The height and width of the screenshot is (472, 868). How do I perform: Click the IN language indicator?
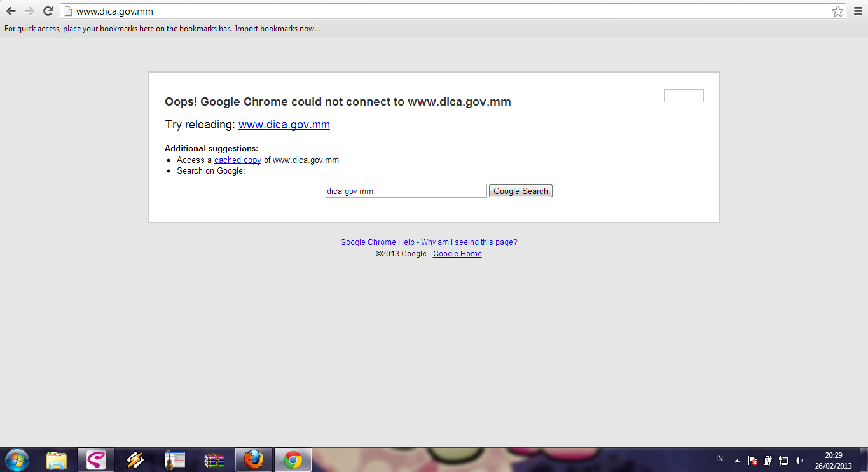tap(719, 459)
